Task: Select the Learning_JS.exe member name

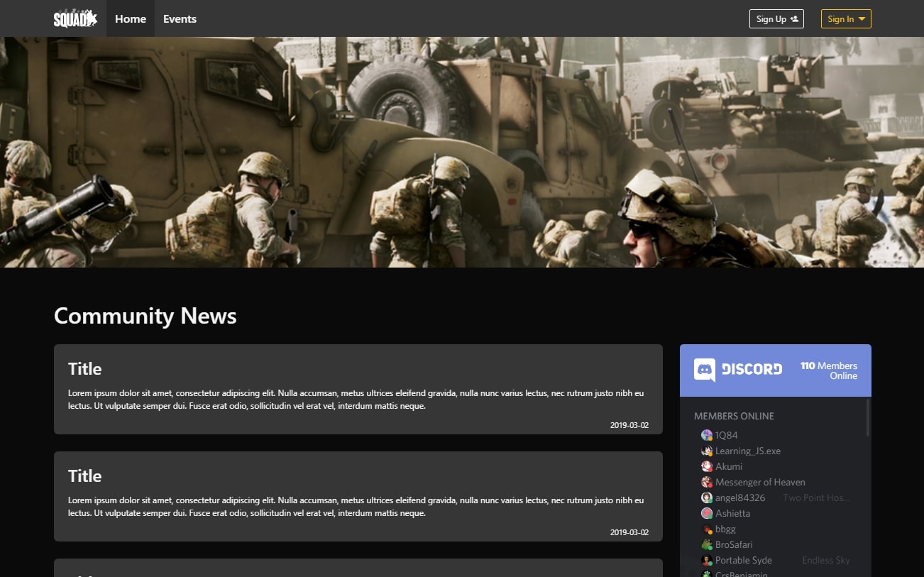Action: [x=748, y=451]
